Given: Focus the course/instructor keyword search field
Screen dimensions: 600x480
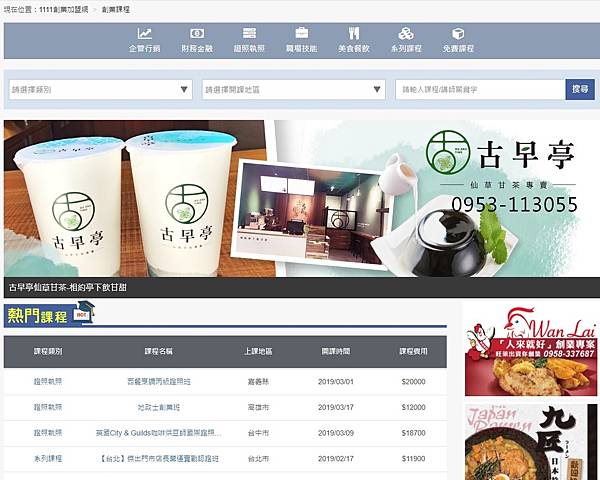Looking at the screenshot, I should point(480,90).
